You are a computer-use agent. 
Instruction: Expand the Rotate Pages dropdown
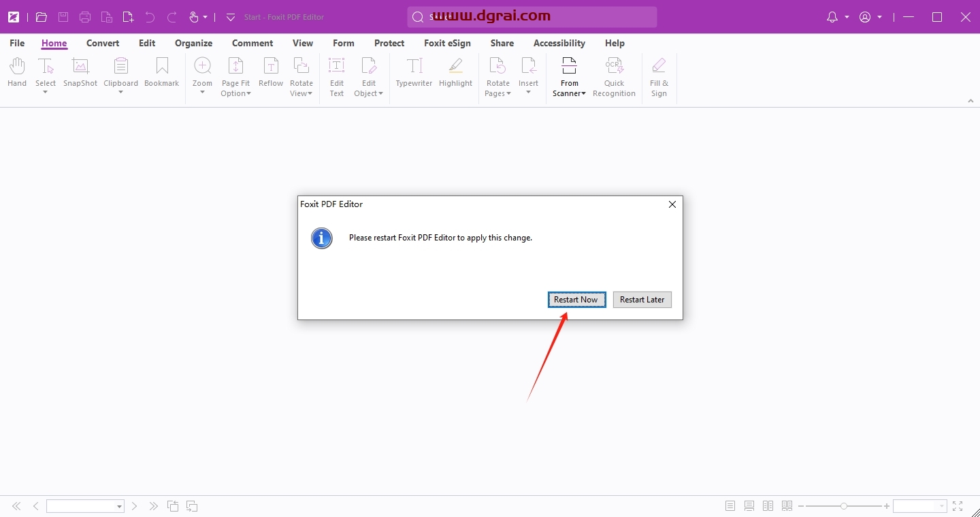click(498, 89)
